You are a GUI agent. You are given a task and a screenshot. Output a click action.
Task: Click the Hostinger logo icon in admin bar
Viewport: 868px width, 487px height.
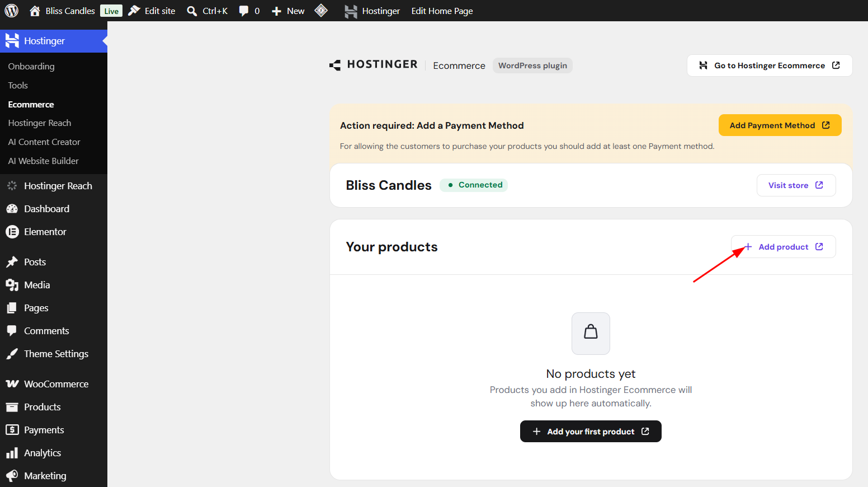(x=351, y=11)
